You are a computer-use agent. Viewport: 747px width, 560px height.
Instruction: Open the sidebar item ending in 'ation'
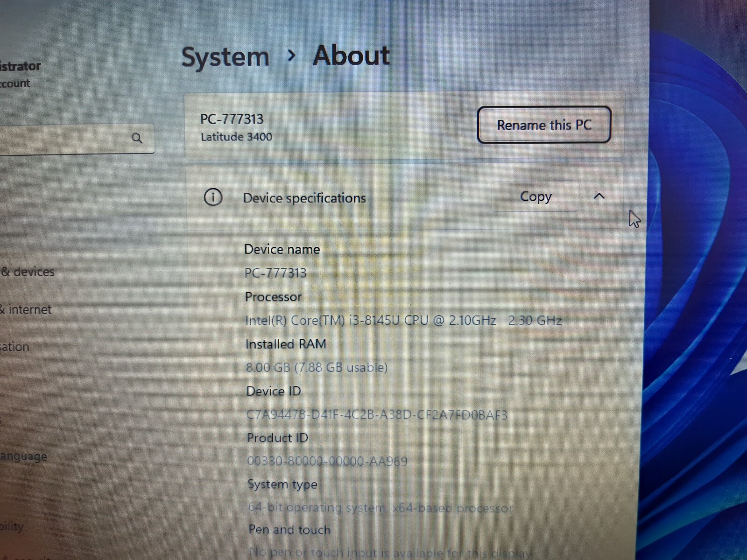click(14, 347)
